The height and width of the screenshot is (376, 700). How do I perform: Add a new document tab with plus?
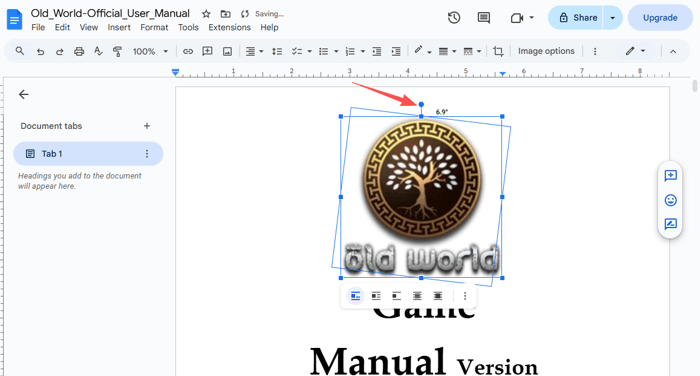pyautogui.click(x=147, y=126)
